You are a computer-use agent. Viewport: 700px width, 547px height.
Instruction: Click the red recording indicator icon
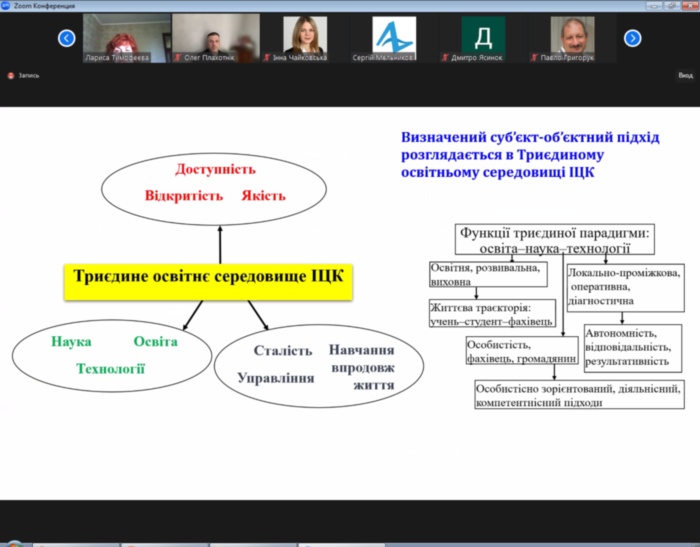coord(11,75)
